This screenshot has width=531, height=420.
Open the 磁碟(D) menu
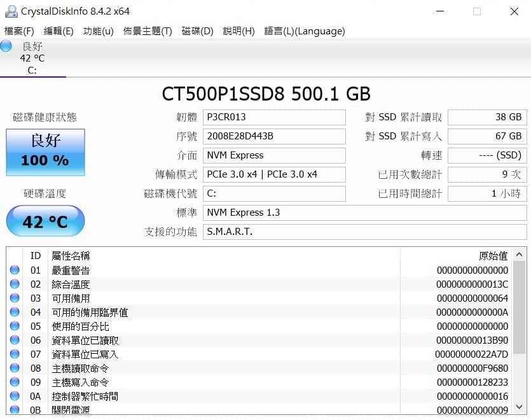pos(197,31)
